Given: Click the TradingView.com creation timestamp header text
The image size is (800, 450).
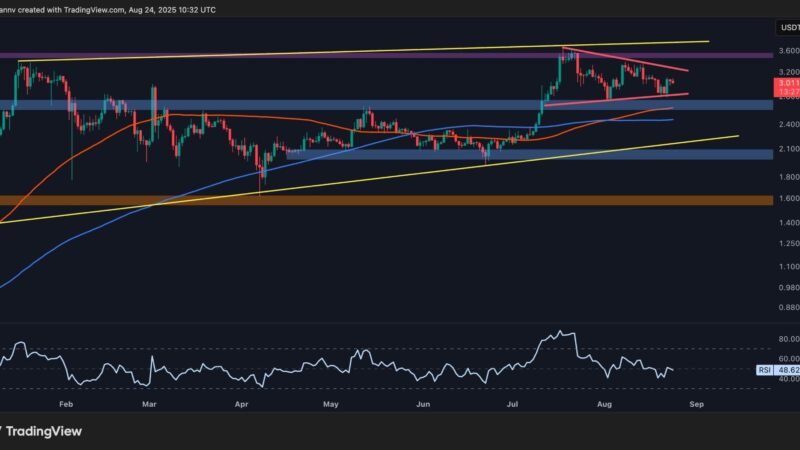Looking at the screenshot, I should (x=108, y=10).
